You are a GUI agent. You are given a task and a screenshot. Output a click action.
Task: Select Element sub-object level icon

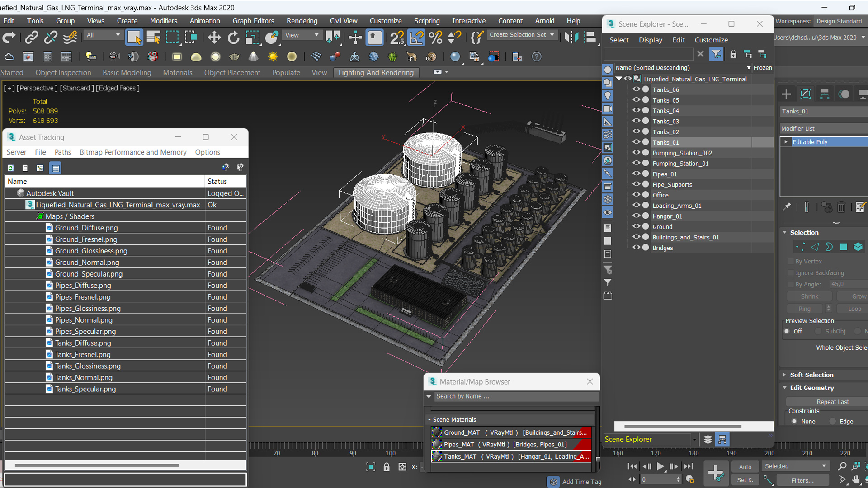tap(858, 247)
